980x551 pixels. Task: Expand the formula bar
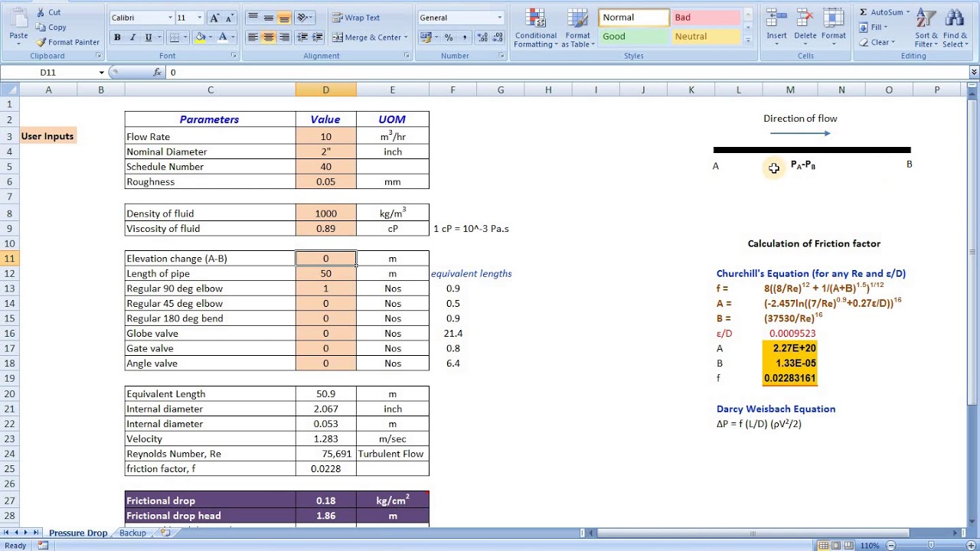pos(973,72)
